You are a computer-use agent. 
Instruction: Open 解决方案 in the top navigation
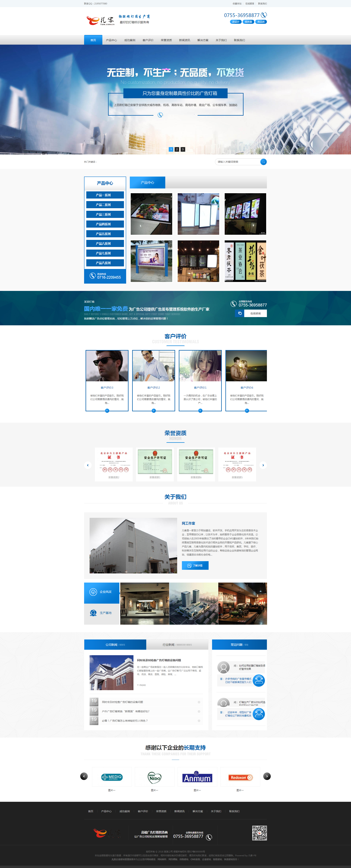[203, 40]
